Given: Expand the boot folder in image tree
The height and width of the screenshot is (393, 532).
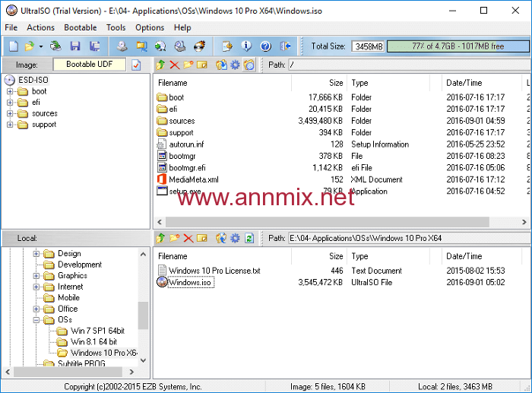Looking at the screenshot, I should (x=10, y=92).
